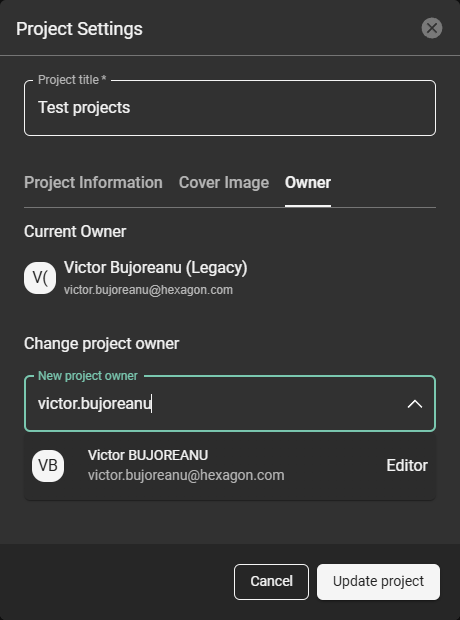460x620 pixels.
Task: Click the Project Settings dialog title
Action: [80, 29]
